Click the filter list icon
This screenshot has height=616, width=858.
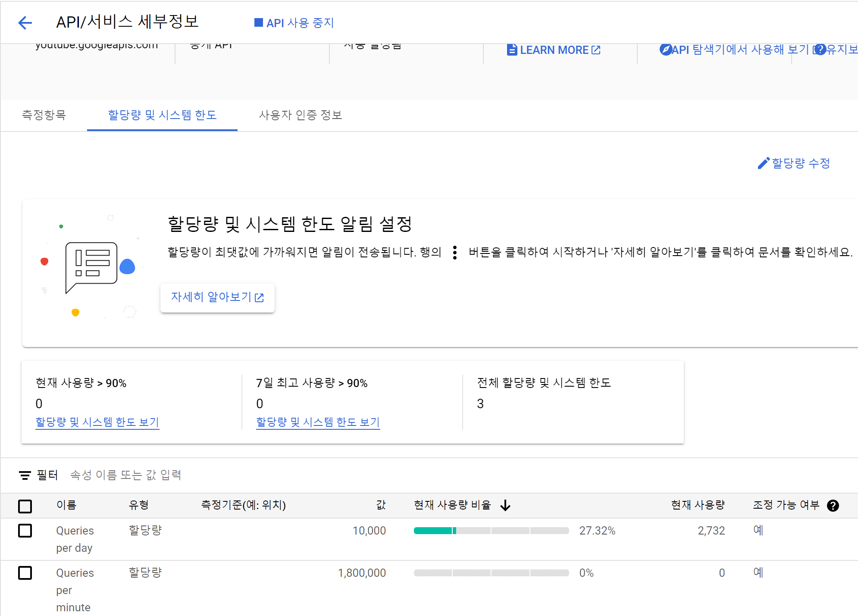(25, 475)
